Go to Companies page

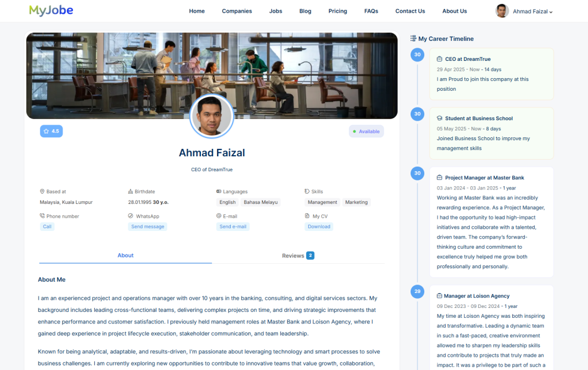point(237,11)
